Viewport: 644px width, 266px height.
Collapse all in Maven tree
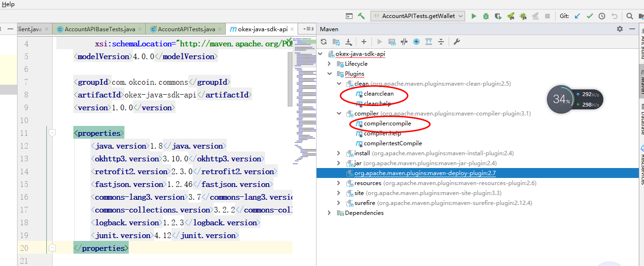click(x=441, y=42)
